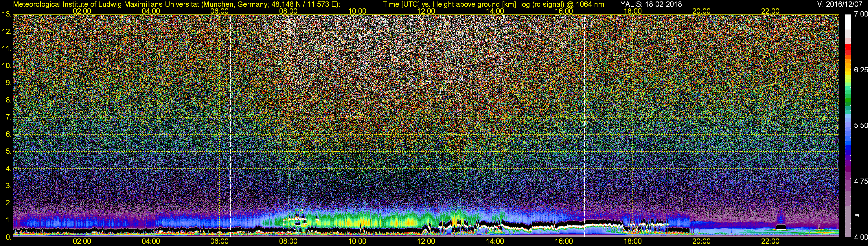Click the 'log (rc-signal) @ 1064 nm' text
Screen dimensions: 868x246
tap(562, 4)
